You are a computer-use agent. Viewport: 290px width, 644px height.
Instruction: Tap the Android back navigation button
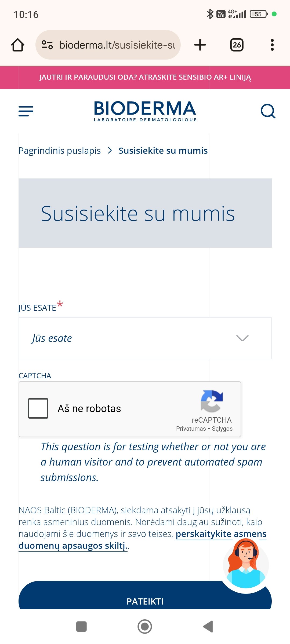(208, 627)
